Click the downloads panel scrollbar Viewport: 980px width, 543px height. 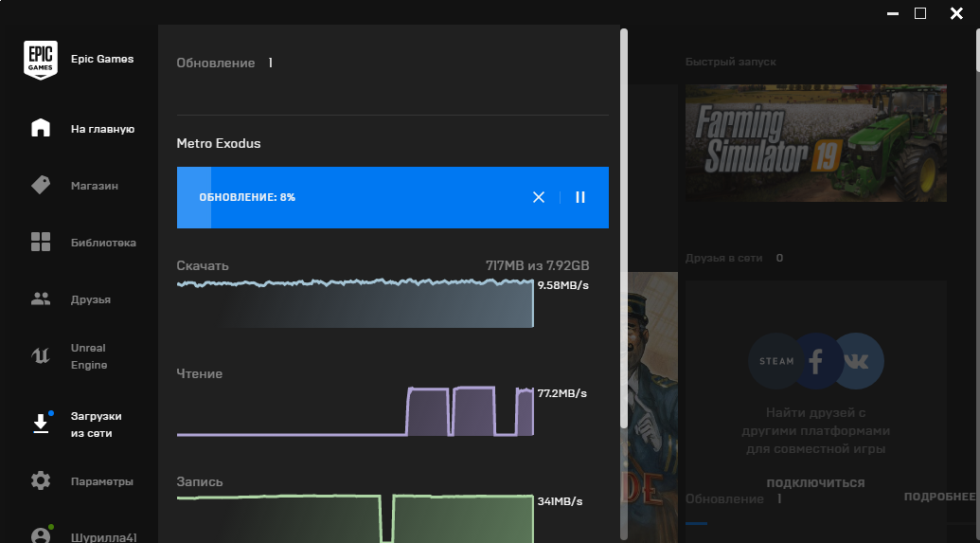pyautogui.click(x=624, y=228)
